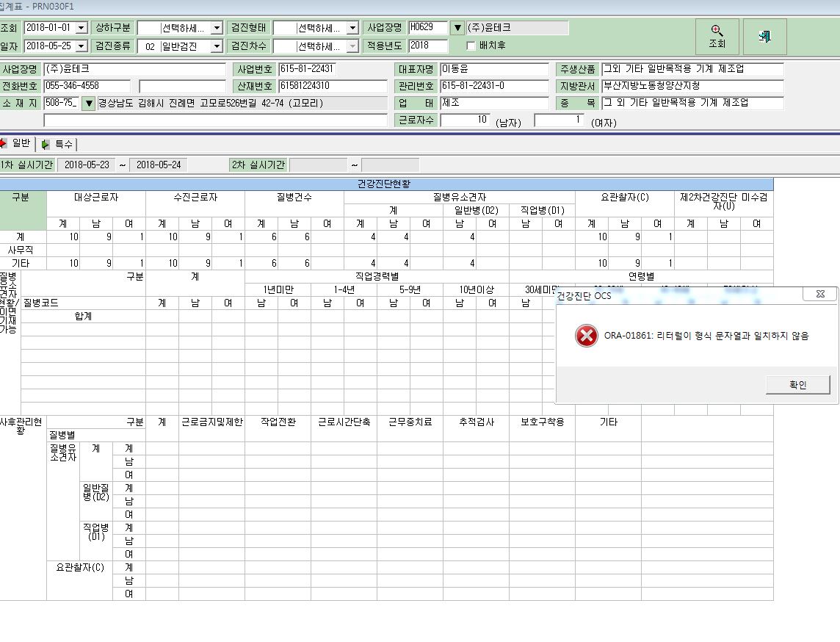Switch to the 특수 tab
Viewport: 840px width, 642px height.
click(57, 144)
